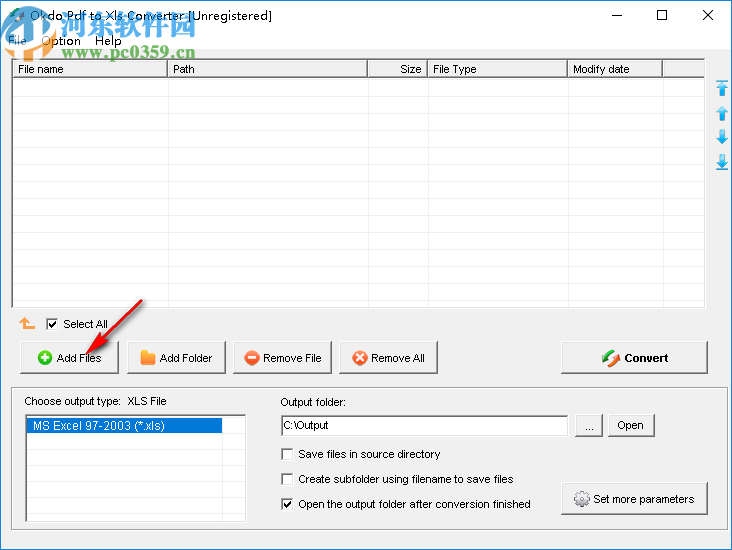Open the Option menu
This screenshot has width=732, height=550.
tap(61, 41)
